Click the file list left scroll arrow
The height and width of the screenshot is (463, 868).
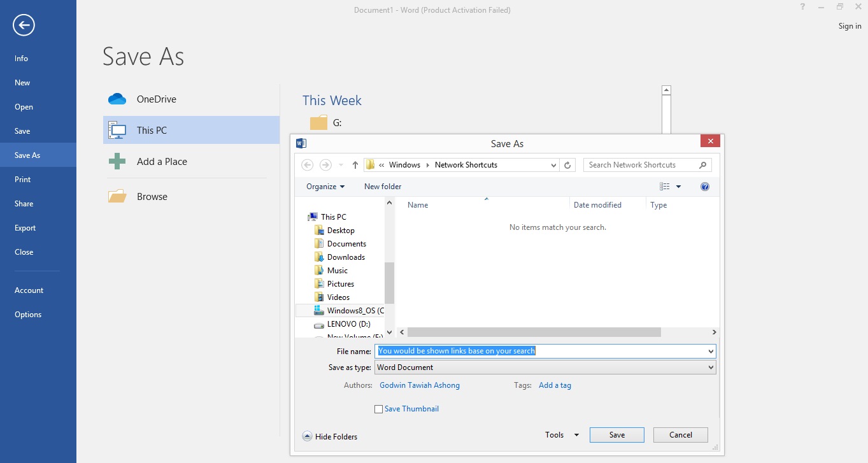coord(401,332)
